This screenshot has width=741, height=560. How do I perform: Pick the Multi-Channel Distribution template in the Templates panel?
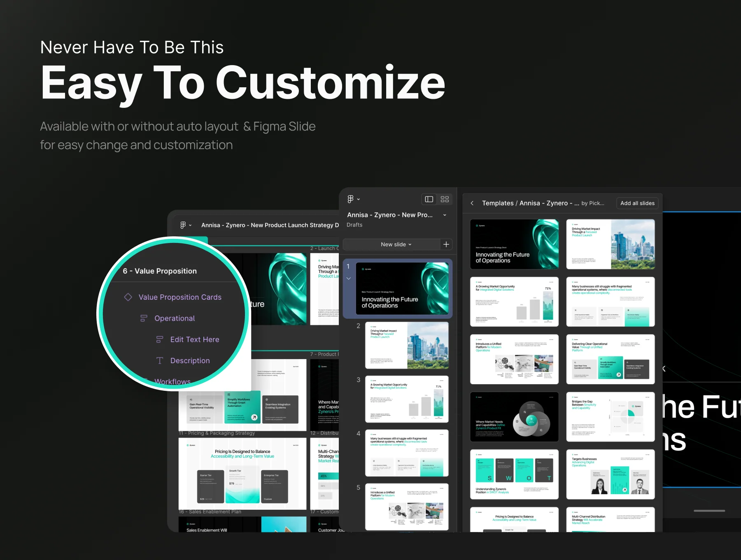[611, 520]
